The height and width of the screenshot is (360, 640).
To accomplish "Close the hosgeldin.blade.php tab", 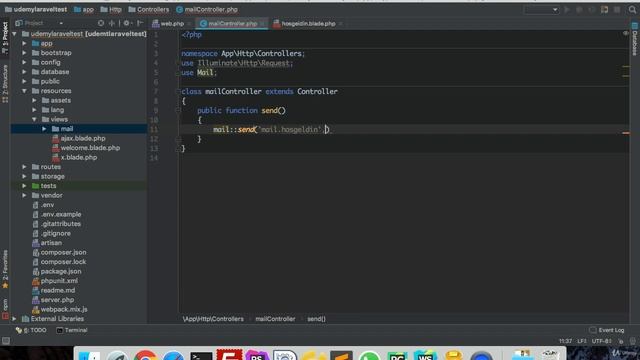I will click(x=340, y=24).
